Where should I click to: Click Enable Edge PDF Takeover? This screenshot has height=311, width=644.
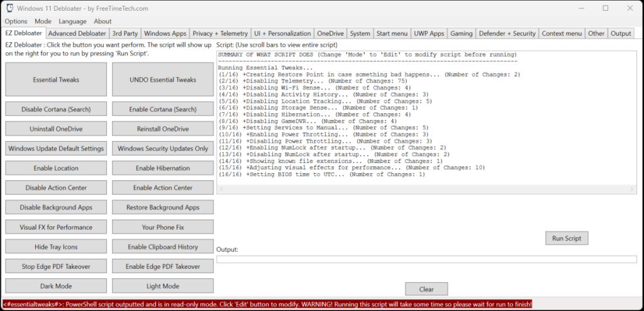point(163,266)
